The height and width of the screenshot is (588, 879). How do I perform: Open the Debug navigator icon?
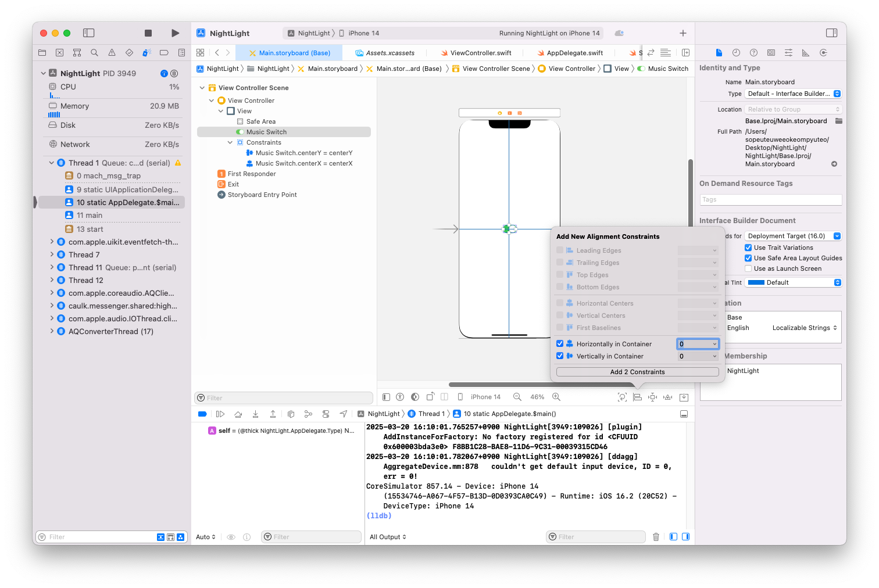[x=146, y=53]
